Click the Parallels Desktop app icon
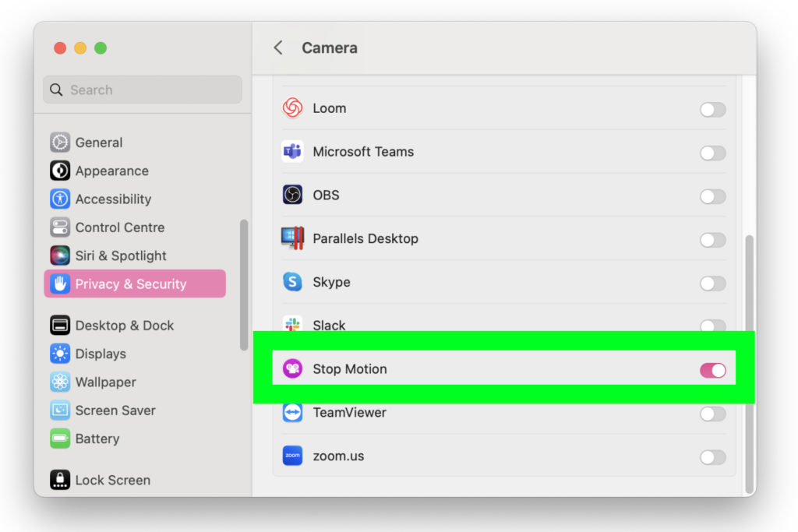 click(x=291, y=238)
